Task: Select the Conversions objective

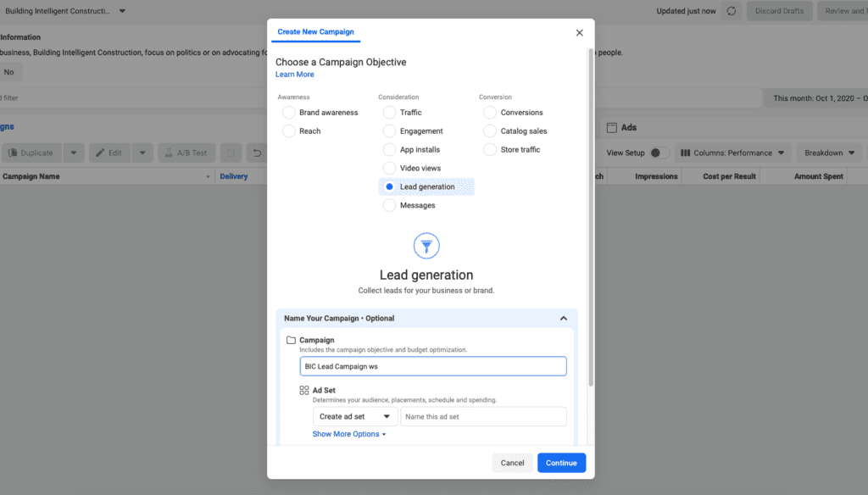Action: pyautogui.click(x=489, y=112)
